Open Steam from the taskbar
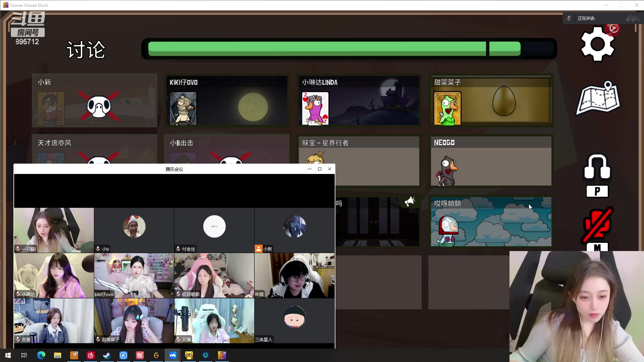The width and height of the screenshot is (644, 362). pos(107,355)
